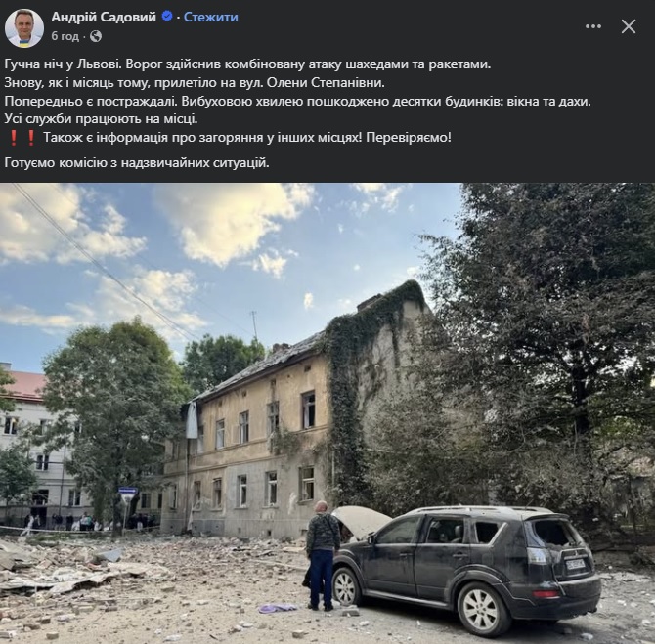The image size is (655, 644).
Task: Click the blue verified badge
Action: point(167,17)
